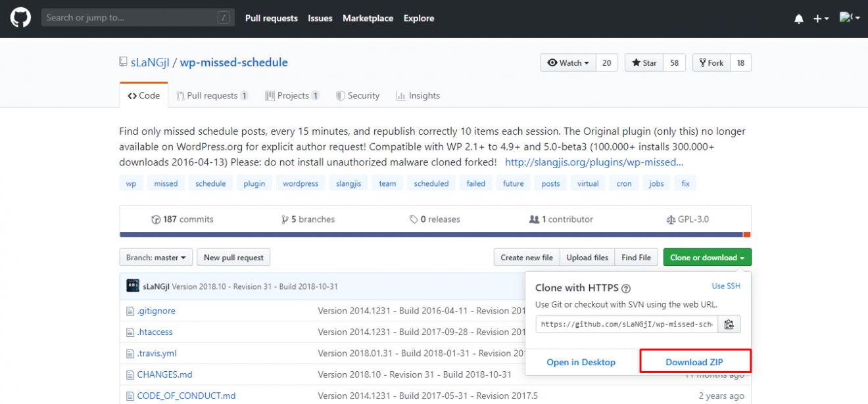Open the wp-missed-schedule repository link
Image resolution: width=868 pixels, height=404 pixels.
pyautogui.click(x=234, y=62)
